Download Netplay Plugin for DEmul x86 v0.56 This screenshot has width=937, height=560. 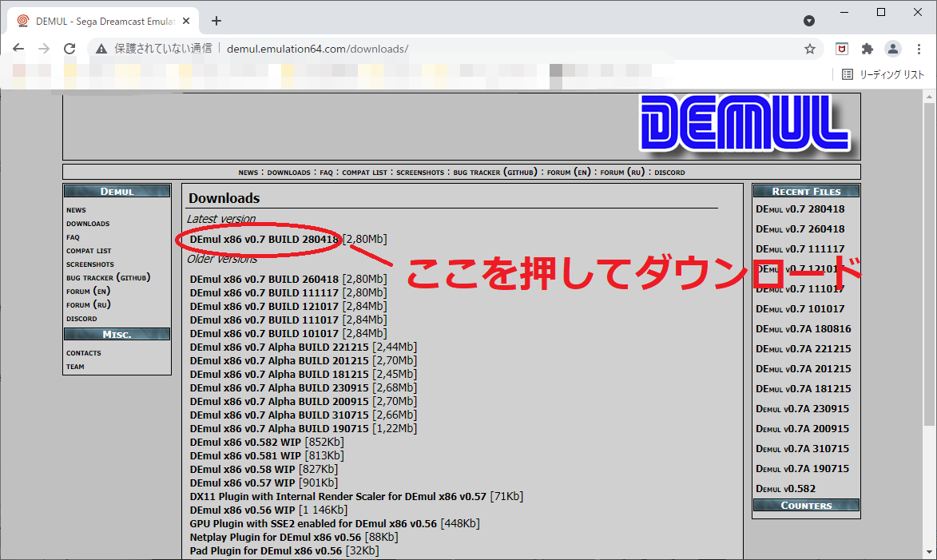[x=276, y=538]
